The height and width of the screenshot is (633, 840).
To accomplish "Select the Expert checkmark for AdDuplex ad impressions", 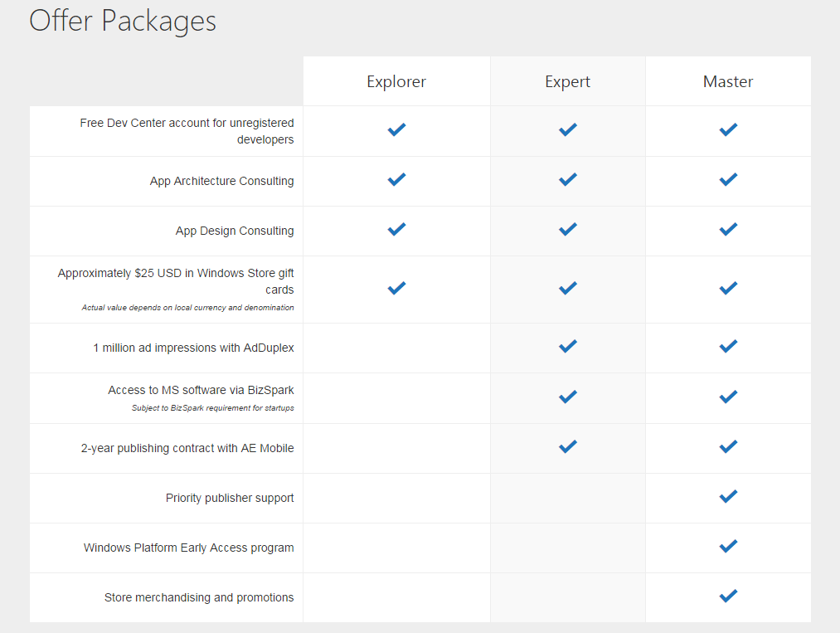I will pyautogui.click(x=567, y=346).
